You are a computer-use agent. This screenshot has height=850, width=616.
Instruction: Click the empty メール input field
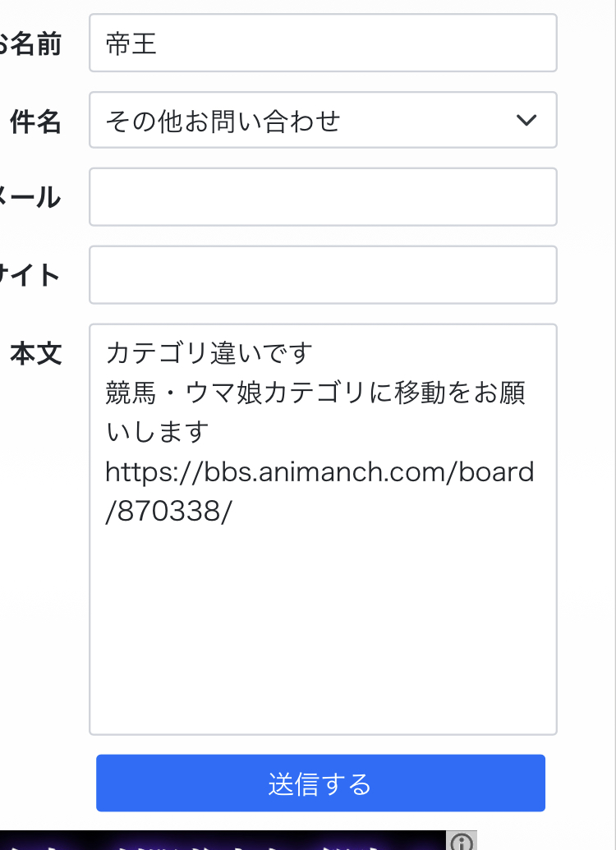pos(323,197)
